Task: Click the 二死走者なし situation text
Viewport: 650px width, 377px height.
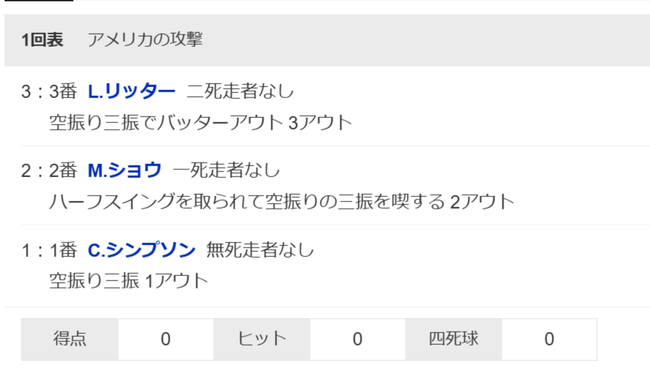Action: point(240,91)
